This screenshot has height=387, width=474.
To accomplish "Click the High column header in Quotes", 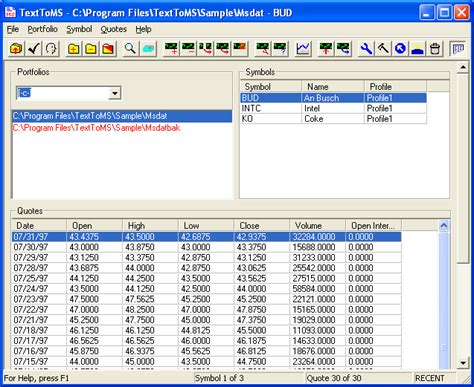I will [150, 225].
